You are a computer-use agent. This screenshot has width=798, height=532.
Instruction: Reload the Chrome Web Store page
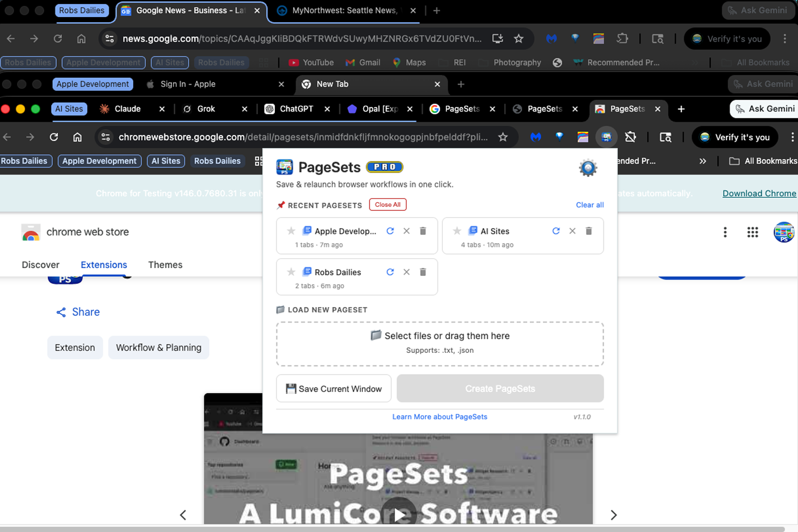pos(54,137)
